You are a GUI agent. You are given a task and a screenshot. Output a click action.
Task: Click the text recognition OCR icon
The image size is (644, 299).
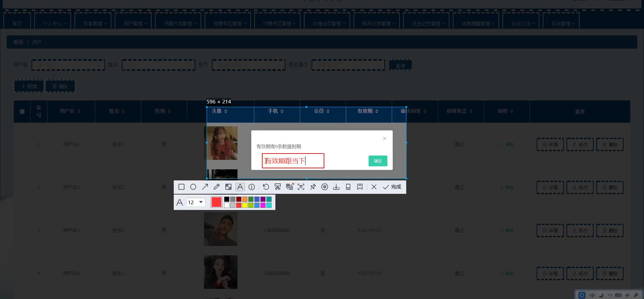[x=301, y=187]
